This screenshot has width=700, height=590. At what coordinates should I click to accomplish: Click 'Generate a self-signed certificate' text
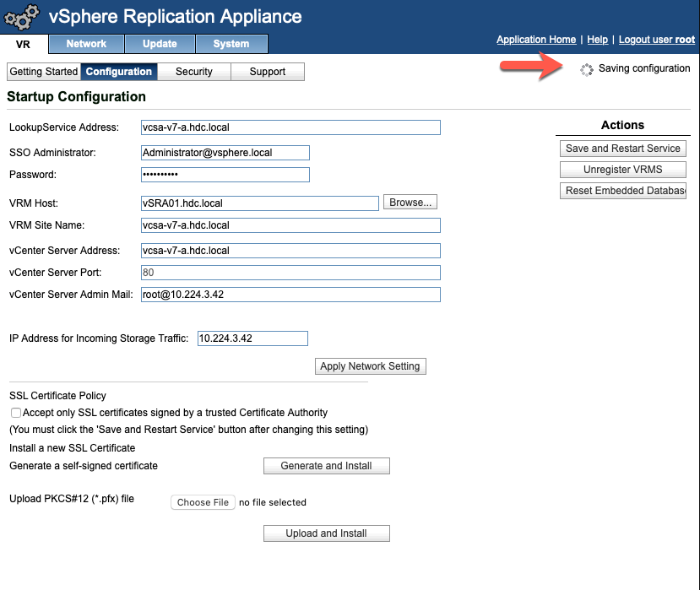click(84, 465)
